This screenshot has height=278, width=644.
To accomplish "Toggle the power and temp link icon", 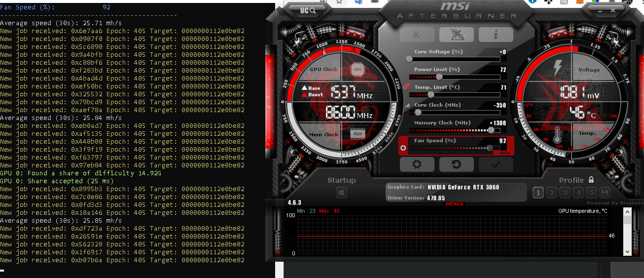I will (x=407, y=86).
